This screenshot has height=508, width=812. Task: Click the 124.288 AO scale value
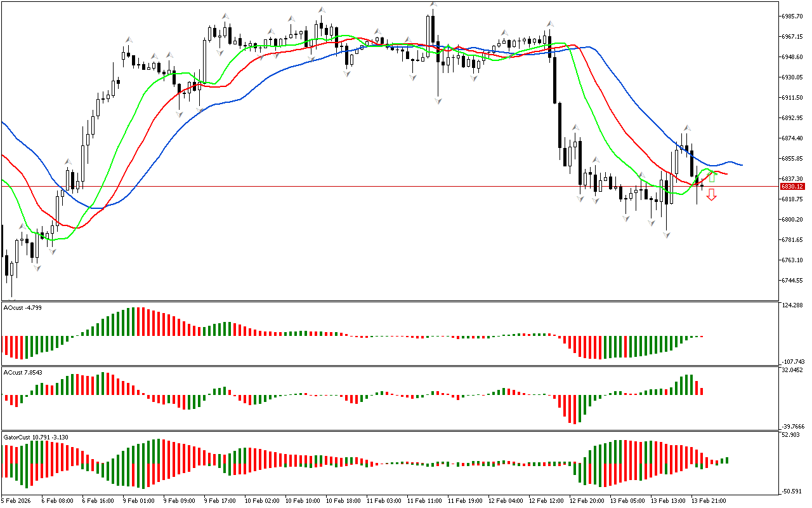(x=793, y=306)
